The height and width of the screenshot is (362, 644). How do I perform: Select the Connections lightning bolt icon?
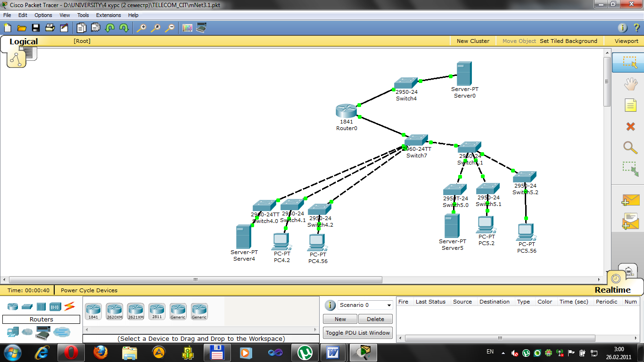(x=70, y=306)
